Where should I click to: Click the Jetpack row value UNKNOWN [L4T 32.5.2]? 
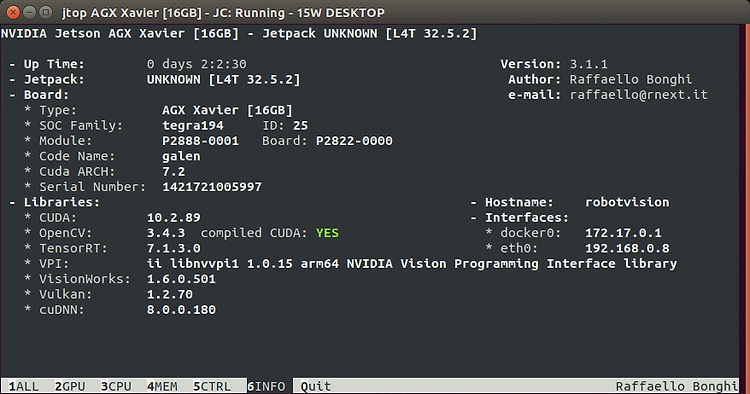223,79
